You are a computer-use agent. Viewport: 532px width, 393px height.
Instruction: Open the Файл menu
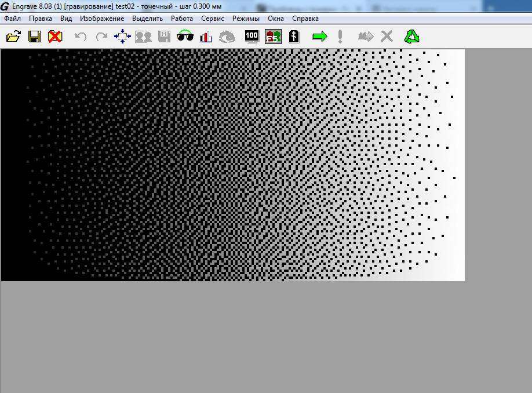click(13, 18)
